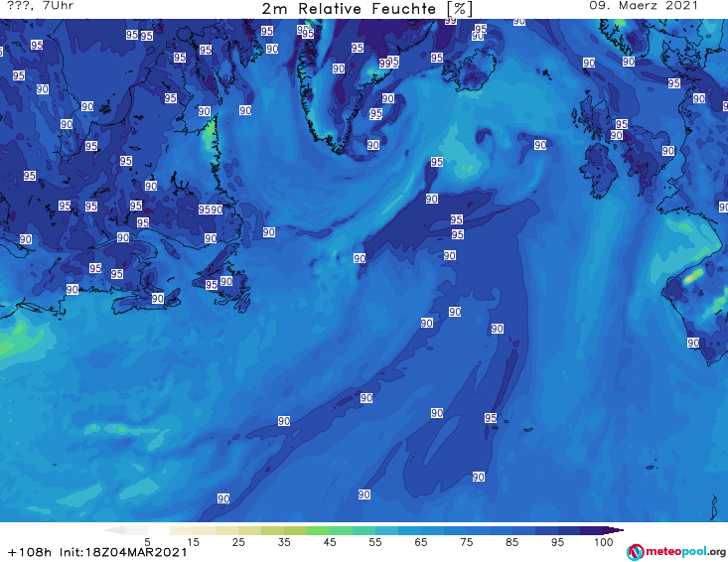Click legend value 35
This screenshot has height=562, width=728.
(284, 542)
